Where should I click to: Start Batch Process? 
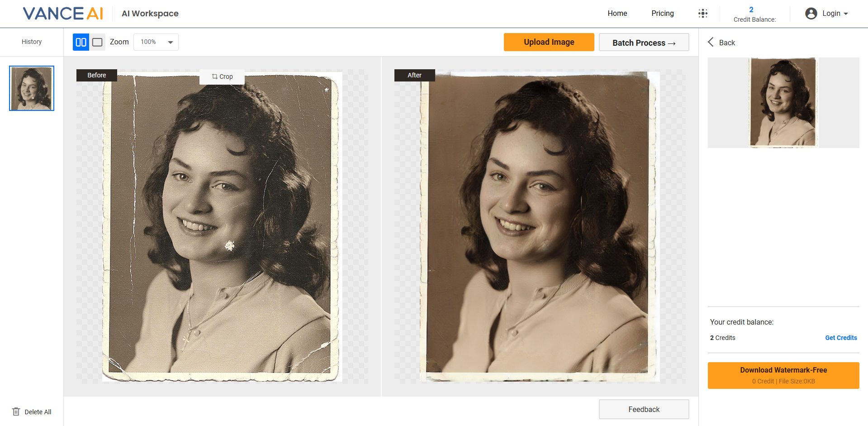(644, 42)
